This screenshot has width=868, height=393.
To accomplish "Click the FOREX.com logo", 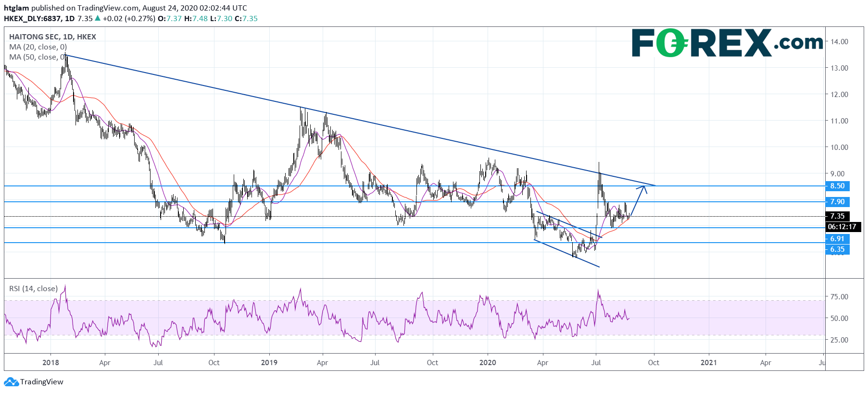I will (727, 43).
